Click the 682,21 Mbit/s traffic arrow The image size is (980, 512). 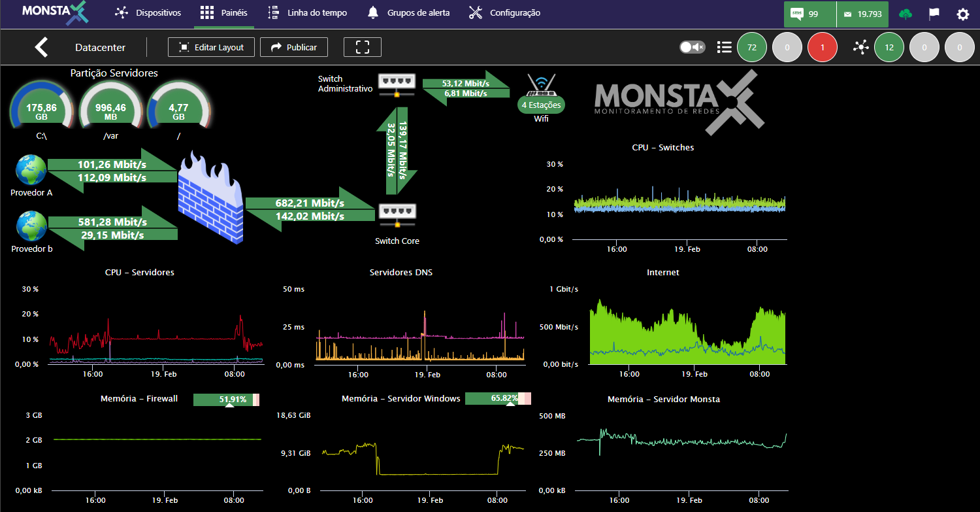point(310,203)
